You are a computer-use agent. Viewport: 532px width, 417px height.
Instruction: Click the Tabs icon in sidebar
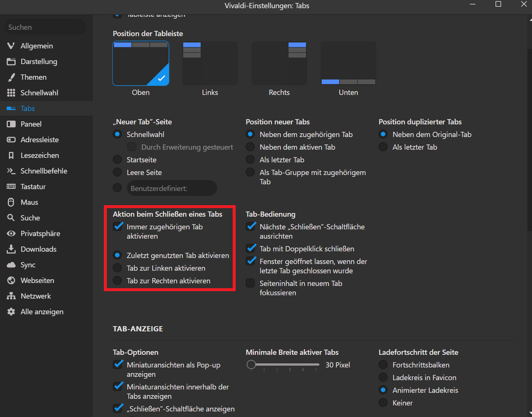(x=11, y=108)
